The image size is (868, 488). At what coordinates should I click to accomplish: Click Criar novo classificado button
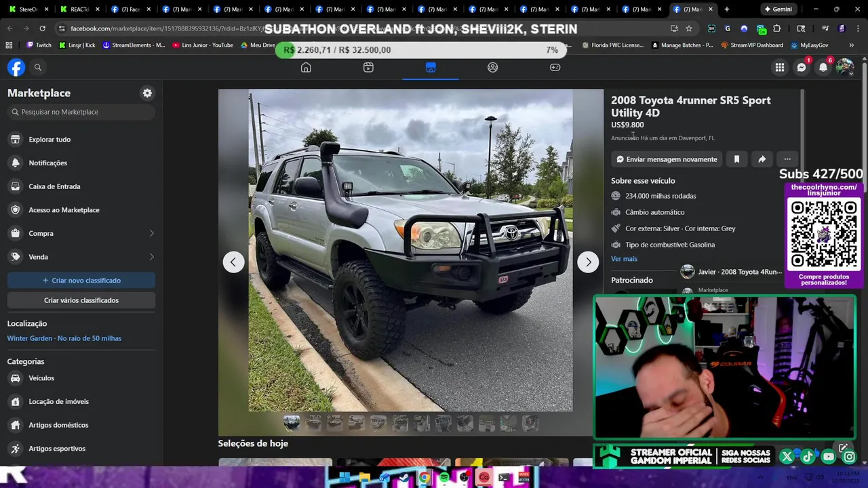[x=81, y=280]
